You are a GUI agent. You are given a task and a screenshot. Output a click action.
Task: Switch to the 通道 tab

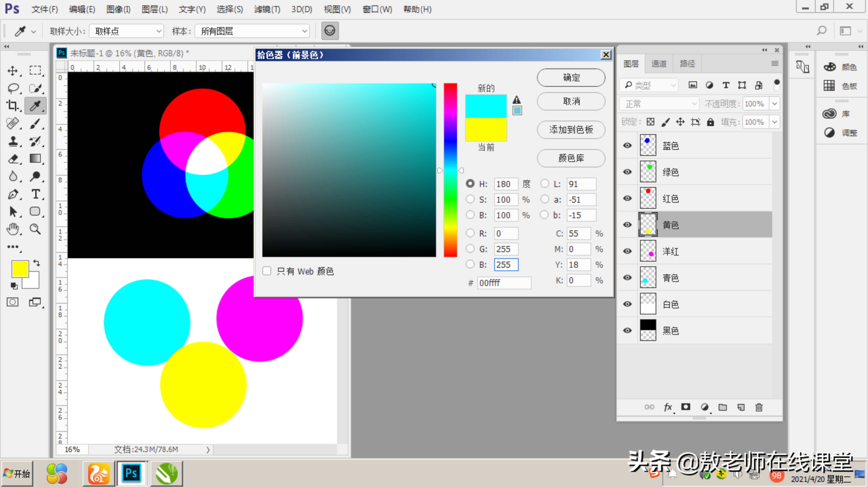[x=659, y=64]
